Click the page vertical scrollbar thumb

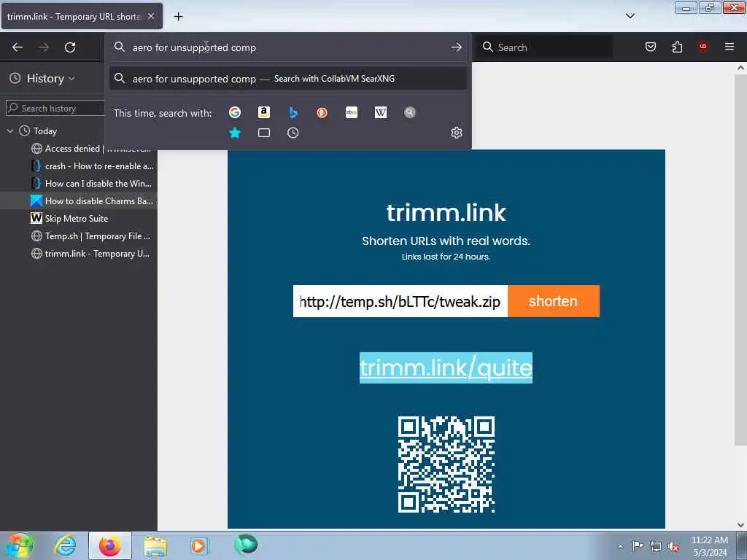click(740, 260)
